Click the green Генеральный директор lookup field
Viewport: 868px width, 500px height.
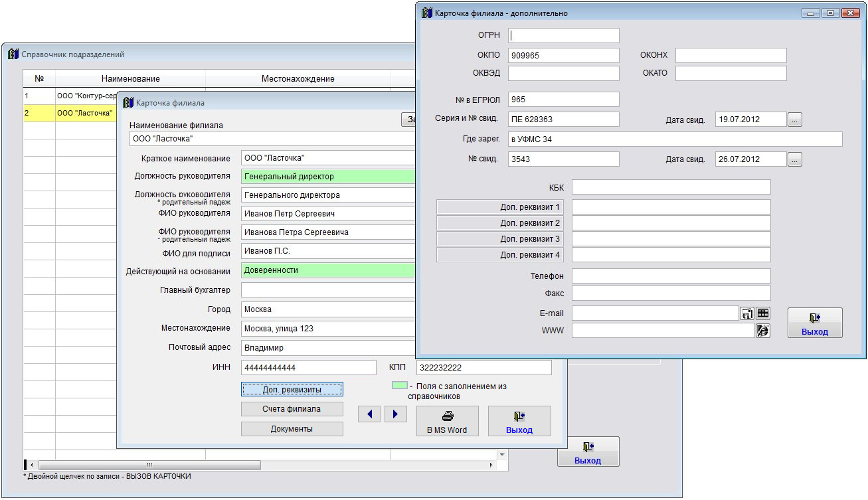click(329, 177)
